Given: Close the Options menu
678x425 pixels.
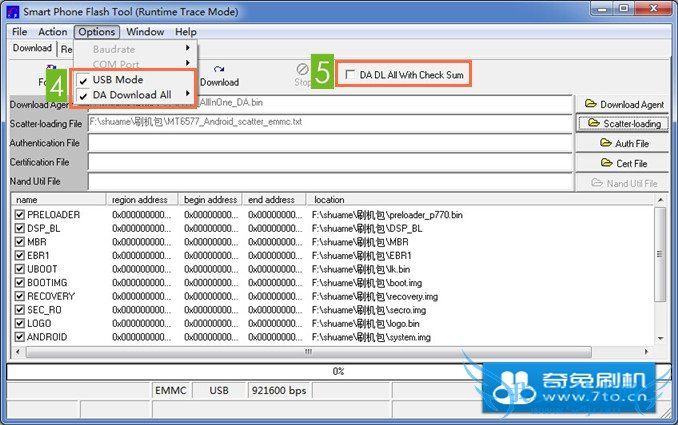Looking at the screenshot, I should pyautogui.click(x=96, y=32).
